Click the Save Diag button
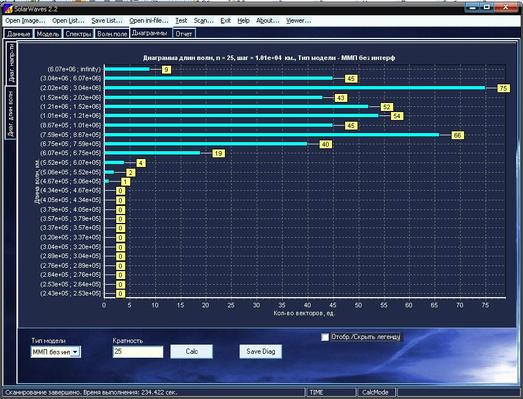This screenshot has height=399, width=523. [260, 352]
